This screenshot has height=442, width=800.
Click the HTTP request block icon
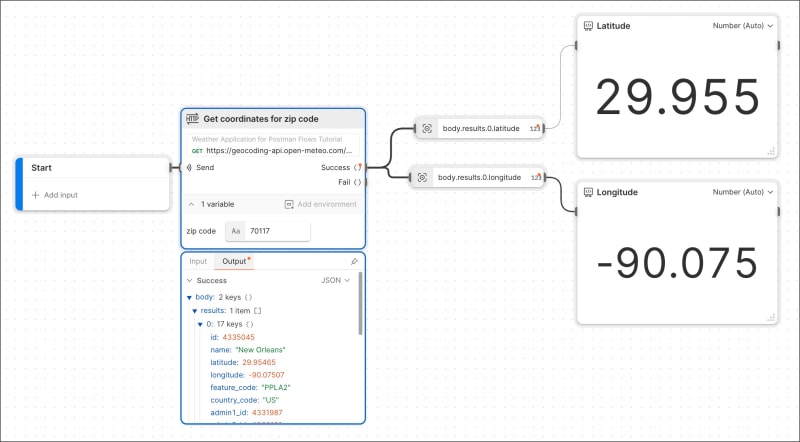coord(192,119)
